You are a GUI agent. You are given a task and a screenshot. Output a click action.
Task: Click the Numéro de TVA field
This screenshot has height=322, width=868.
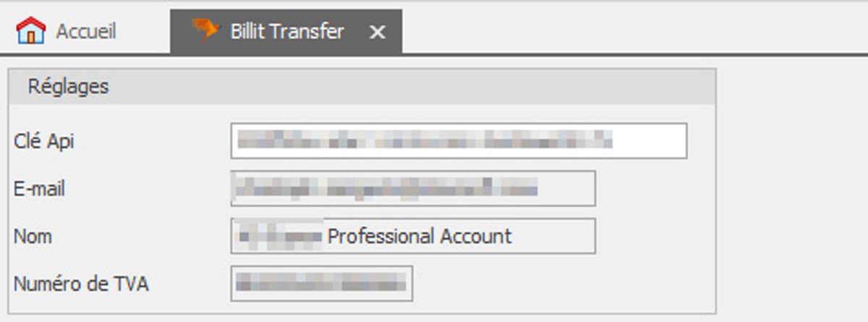tap(322, 283)
